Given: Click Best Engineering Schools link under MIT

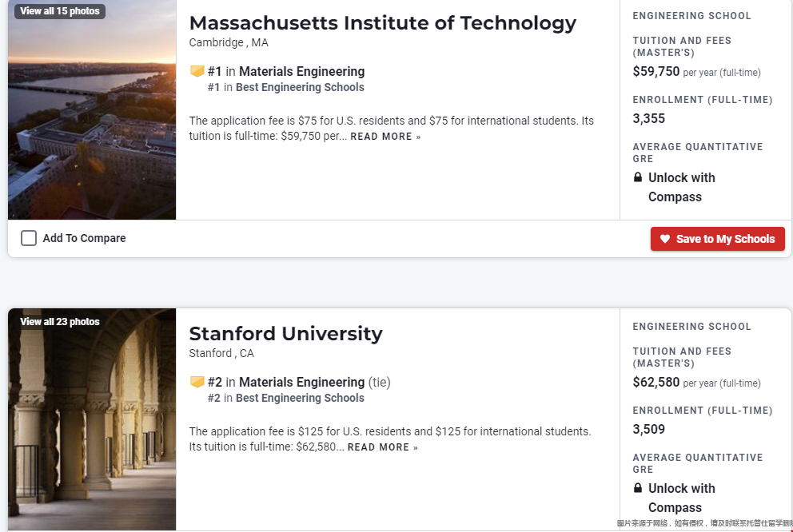Looking at the screenshot, I should pyautogui.click(x=300, y=87).
